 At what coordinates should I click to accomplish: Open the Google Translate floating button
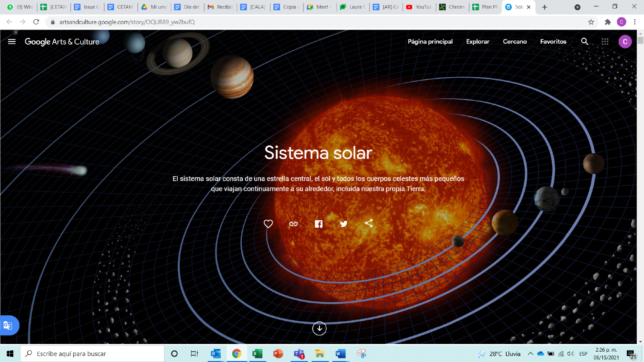[9, 326]
